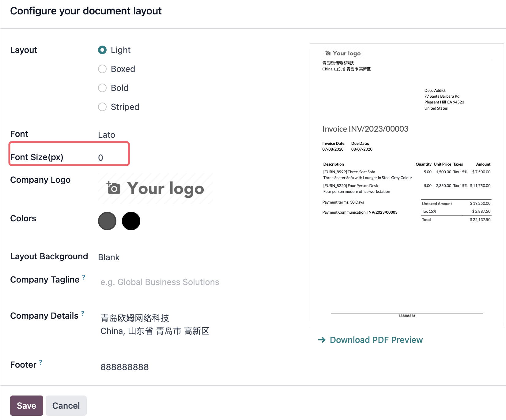
Task: Open the Layout Background dropdown showing Blank
Action: 109,257
